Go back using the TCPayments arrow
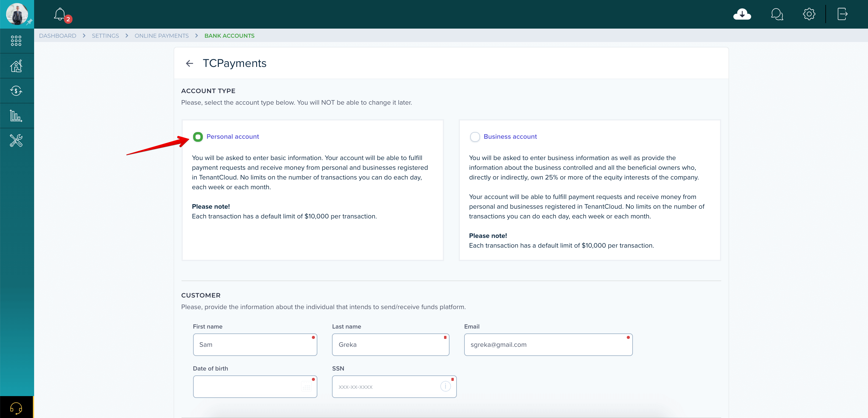Image resolution: width=868 pixels, height=418 pixels. tap(189, 63)
